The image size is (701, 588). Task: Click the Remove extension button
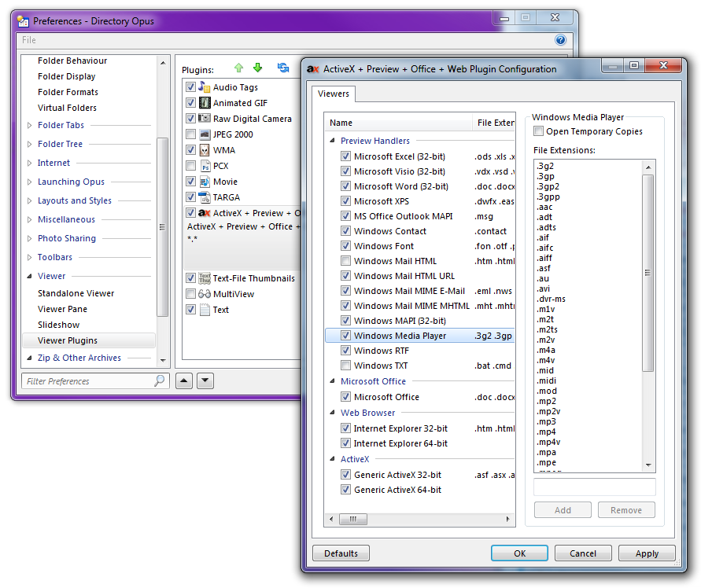626,510
